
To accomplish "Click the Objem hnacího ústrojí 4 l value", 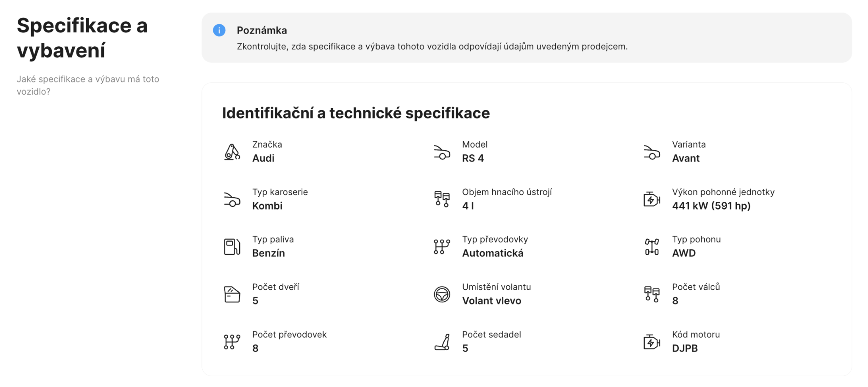I will tap(468, 206).
